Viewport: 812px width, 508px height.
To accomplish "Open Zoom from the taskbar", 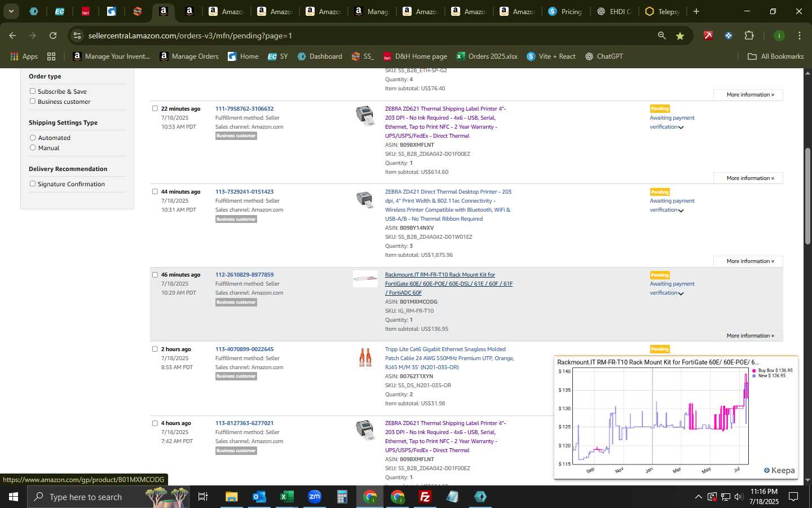I will 314,497.
